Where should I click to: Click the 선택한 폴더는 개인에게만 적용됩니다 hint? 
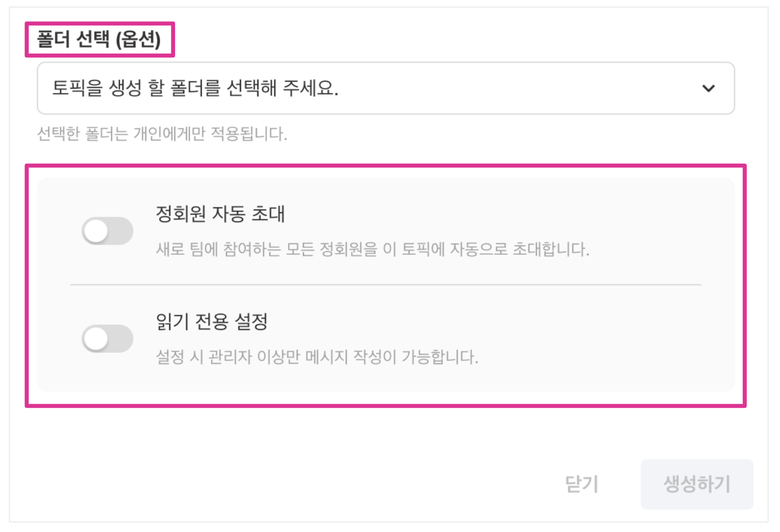click(162, 134)
